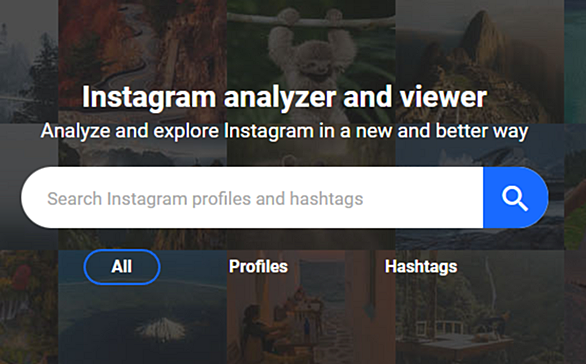Open the aerial island in lake thumbnail

[142, 307]
